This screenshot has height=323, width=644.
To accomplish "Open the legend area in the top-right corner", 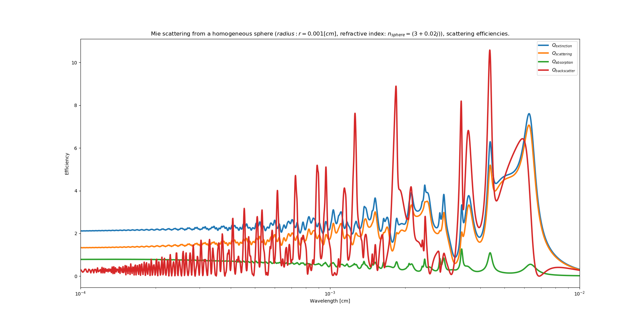I will point(557,58).
